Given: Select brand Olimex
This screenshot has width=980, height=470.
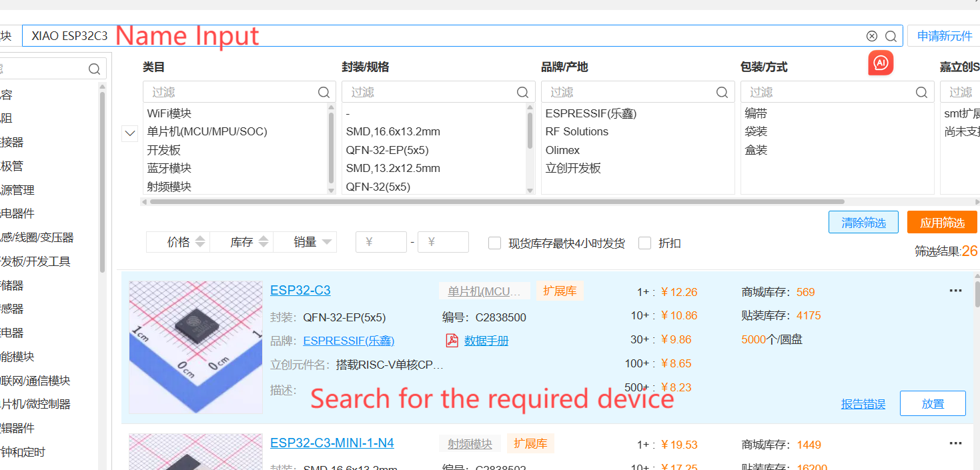Looking at the screenshot, I should pos(562,150).
